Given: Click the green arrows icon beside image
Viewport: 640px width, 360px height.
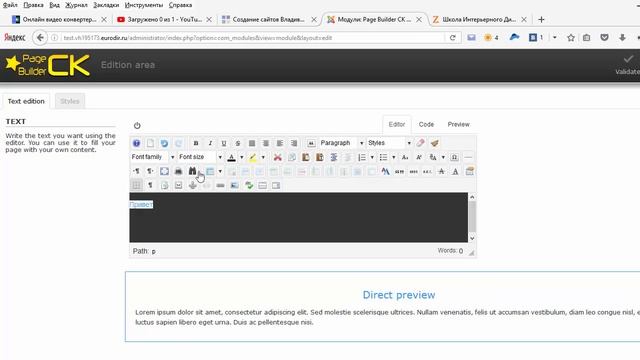Looking at the screenshot, I should pos(249,185).
